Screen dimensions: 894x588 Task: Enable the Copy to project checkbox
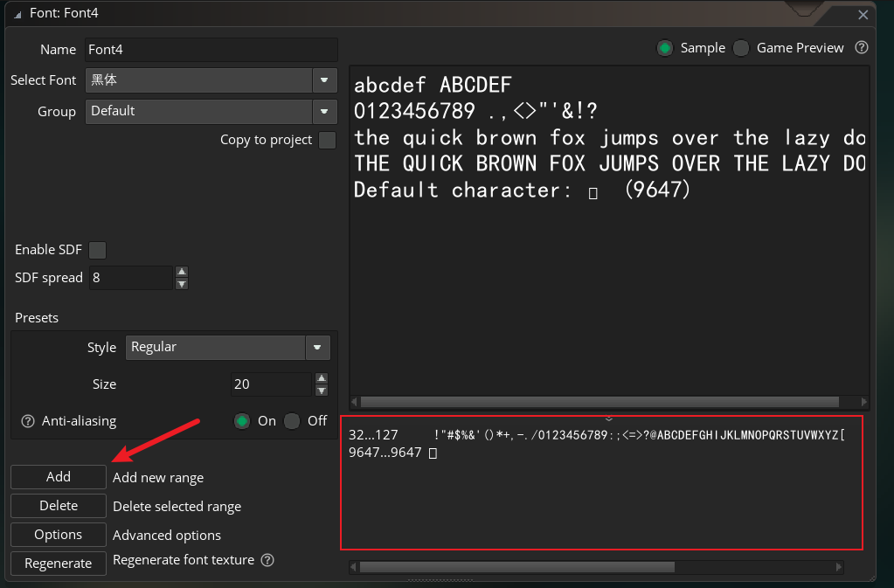click(327, 140)
